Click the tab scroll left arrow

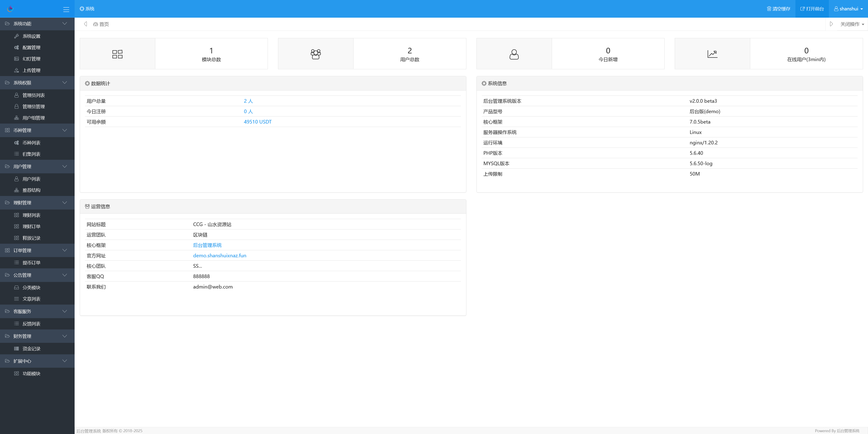click(x=86, y=24)
